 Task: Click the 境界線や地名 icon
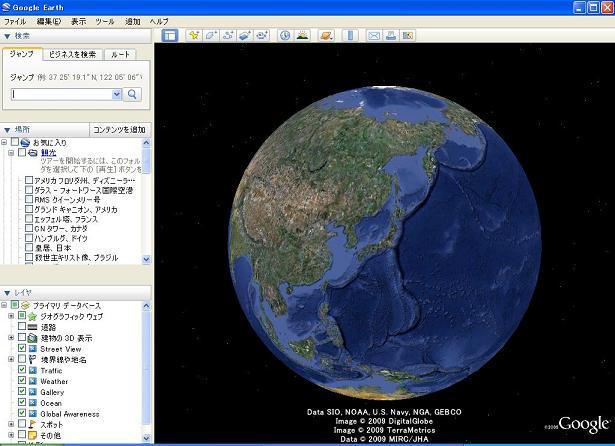click(33, 359)
